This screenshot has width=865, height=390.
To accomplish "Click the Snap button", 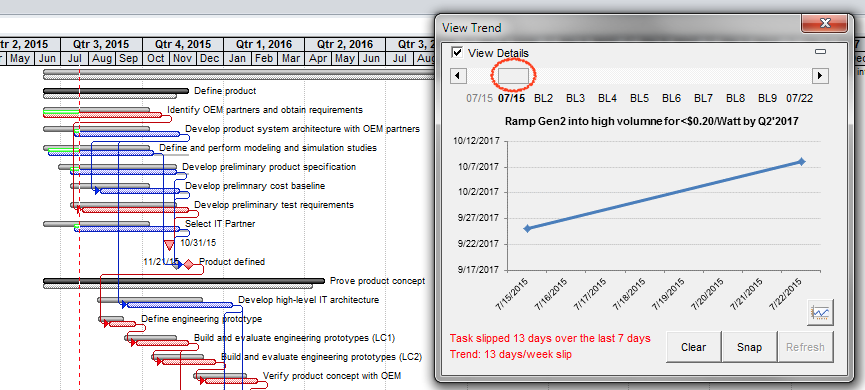I will coord(749,347).
